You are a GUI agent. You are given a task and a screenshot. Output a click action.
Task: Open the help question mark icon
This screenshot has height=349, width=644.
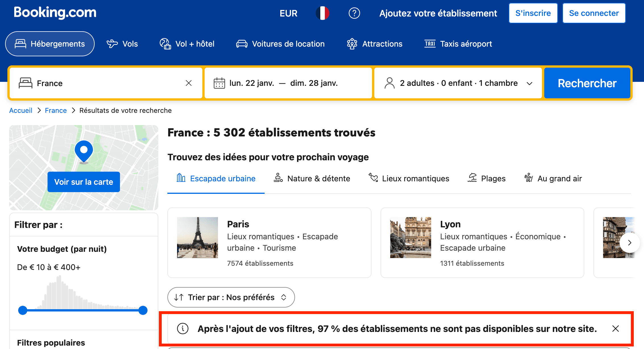click(354, 13)
